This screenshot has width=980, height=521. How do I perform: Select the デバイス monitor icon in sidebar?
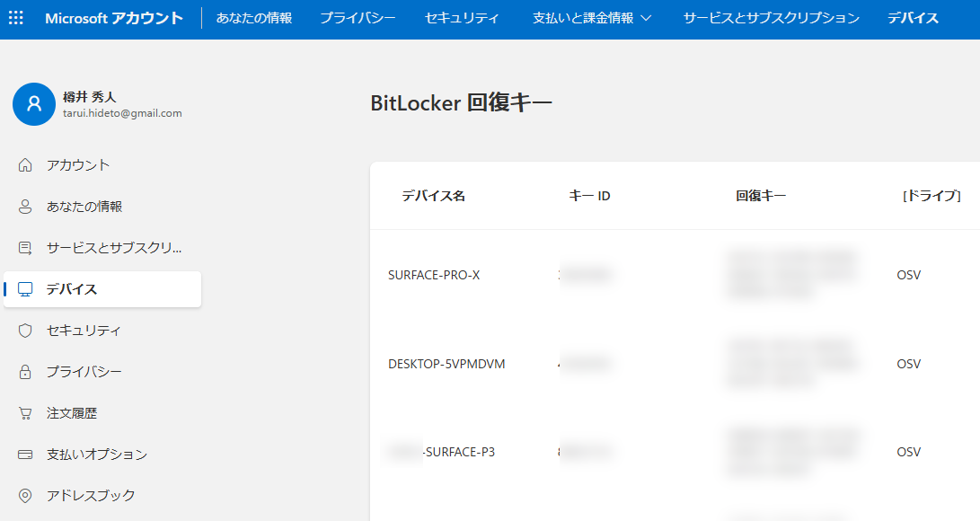[x=24, y=289]
